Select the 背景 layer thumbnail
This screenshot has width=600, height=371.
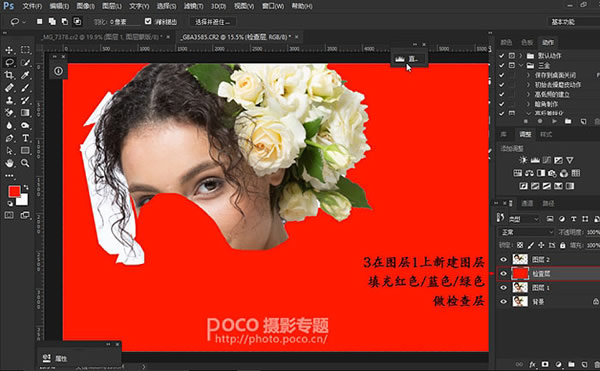520,301
